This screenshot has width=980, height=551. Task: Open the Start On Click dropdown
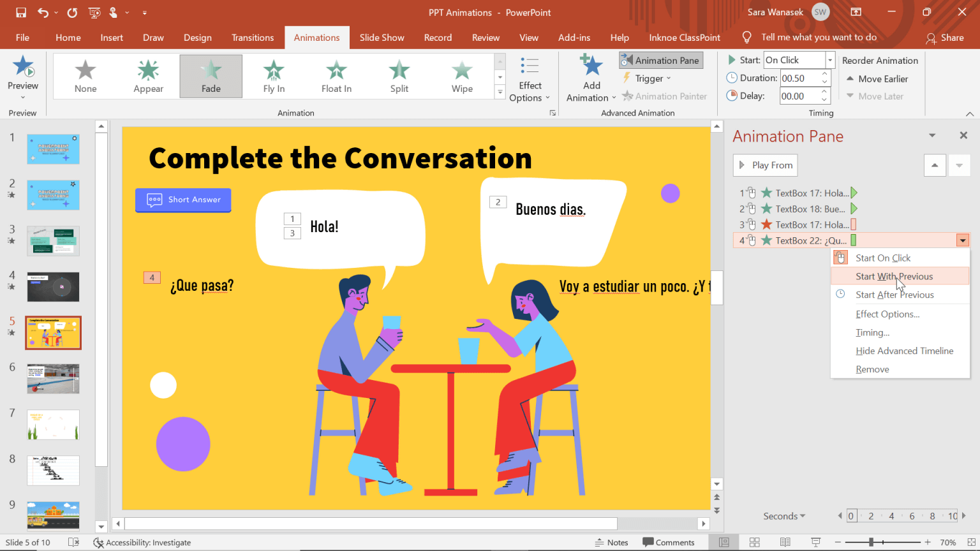tap(829, 59)
